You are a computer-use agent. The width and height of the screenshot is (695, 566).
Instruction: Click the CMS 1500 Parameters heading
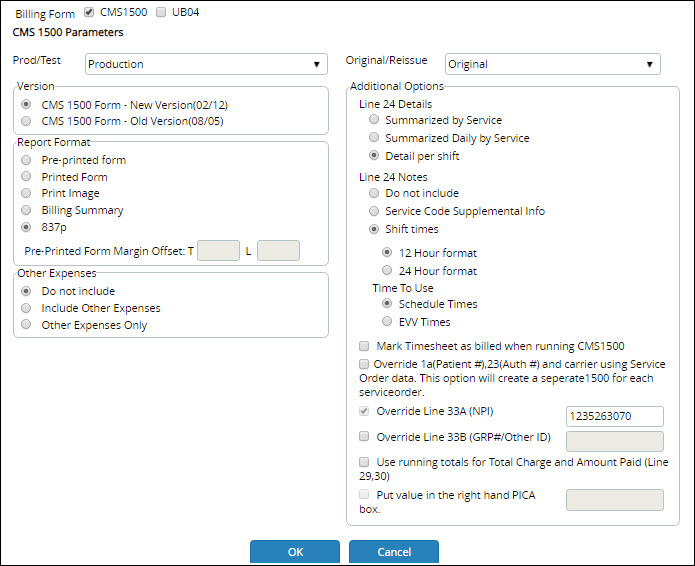(x=68, y=32)
